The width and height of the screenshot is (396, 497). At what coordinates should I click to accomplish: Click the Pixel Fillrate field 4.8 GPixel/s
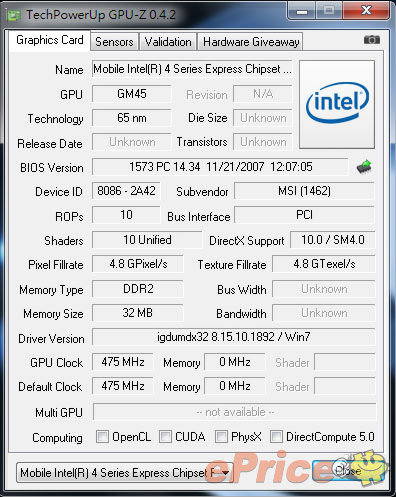point(138,264)
